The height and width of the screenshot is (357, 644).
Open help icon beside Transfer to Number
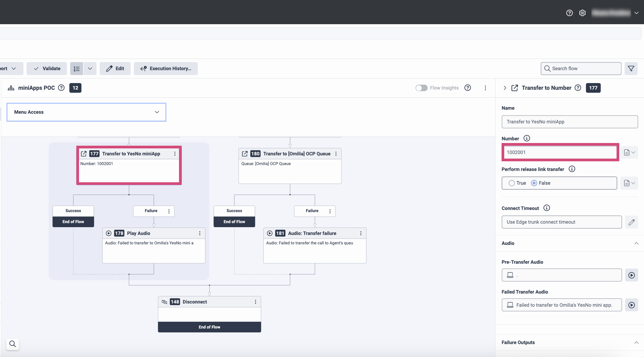pos(578,88)
